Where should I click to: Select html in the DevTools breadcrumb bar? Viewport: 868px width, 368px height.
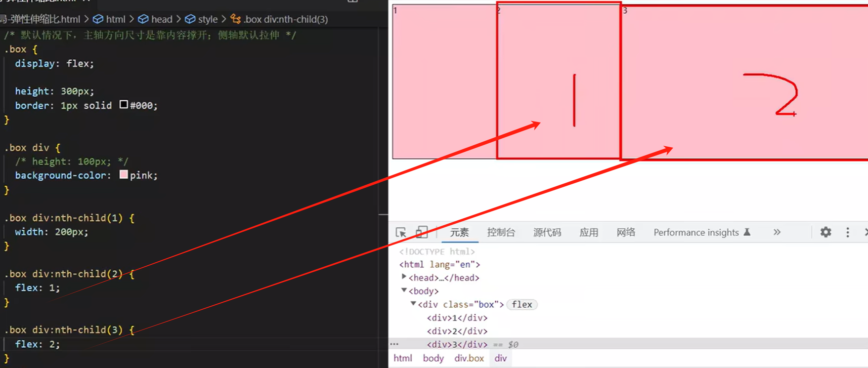403,358
